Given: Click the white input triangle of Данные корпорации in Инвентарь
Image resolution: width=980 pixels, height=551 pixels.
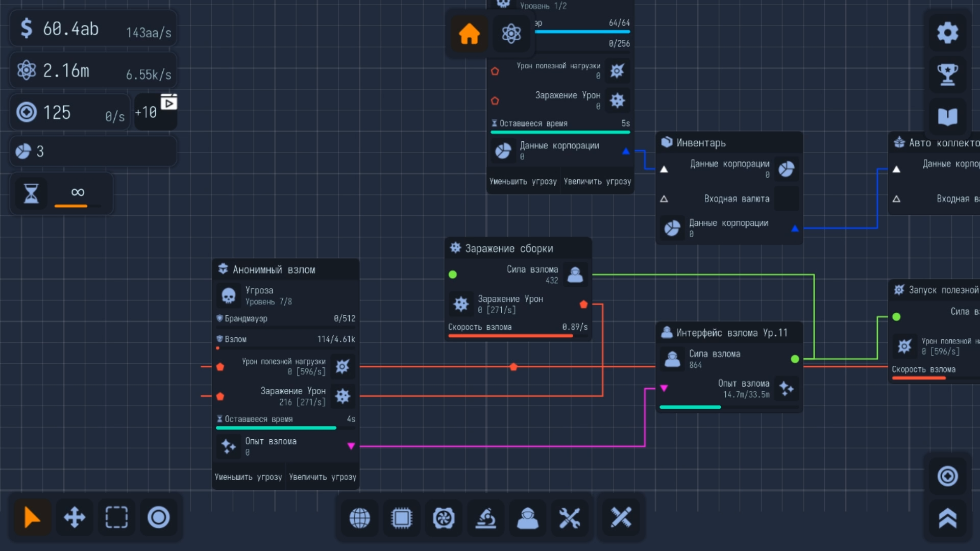Looking at the screenshot, I should coord(664,169).
